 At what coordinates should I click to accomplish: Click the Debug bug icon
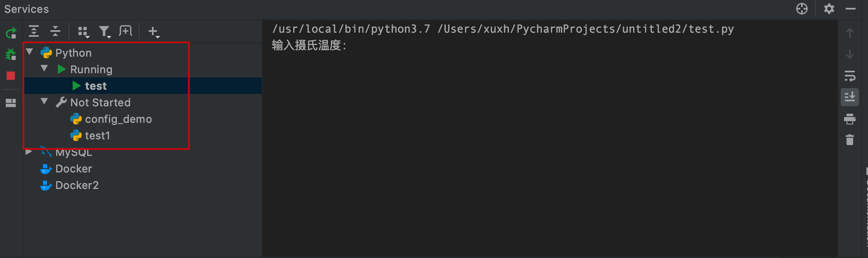pos(11,54)
